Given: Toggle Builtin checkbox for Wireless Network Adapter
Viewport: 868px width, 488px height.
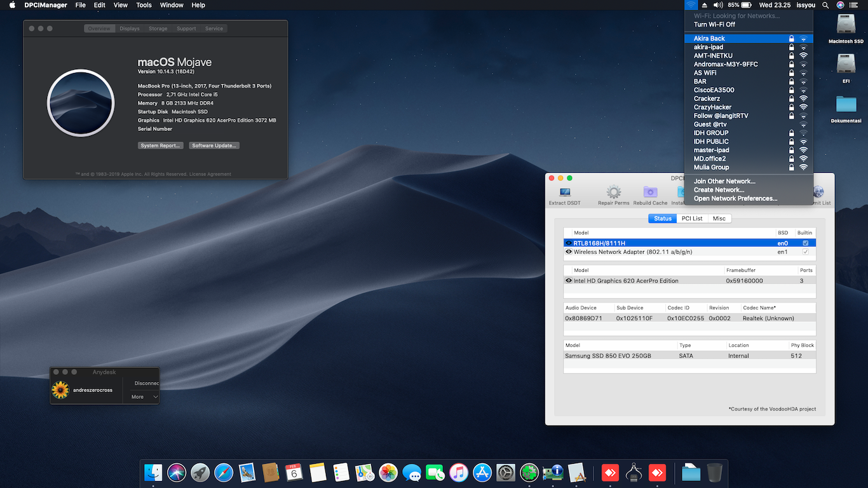Looking at the screenshot, I should [x=806, y=252].
